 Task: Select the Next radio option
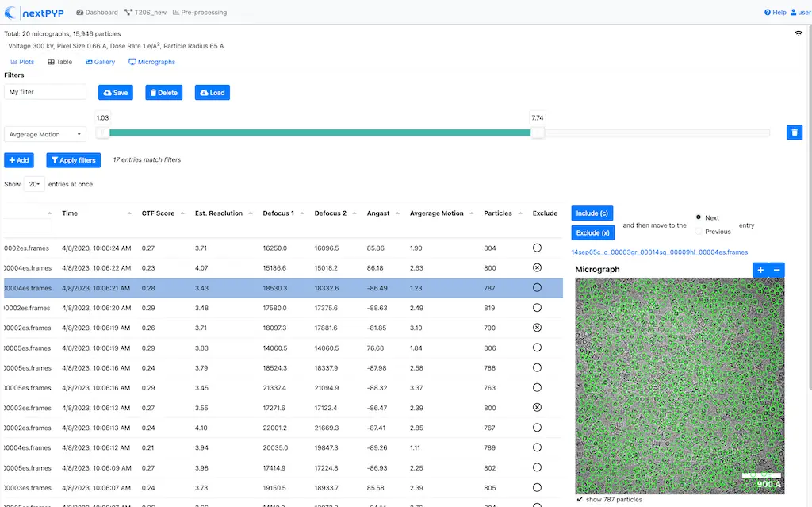[699, 217]
